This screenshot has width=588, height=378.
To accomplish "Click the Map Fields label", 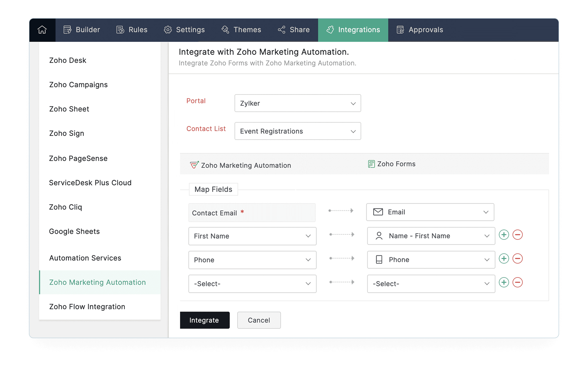I will point(213,189).
